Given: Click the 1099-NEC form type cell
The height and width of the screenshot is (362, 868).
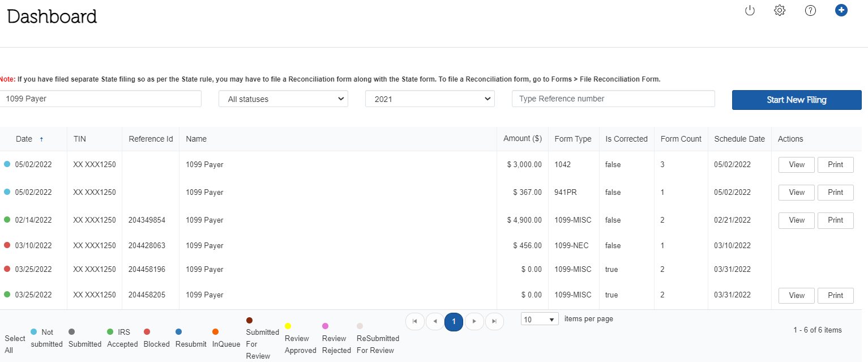Looking at the screenshot, I should [571, 246].
